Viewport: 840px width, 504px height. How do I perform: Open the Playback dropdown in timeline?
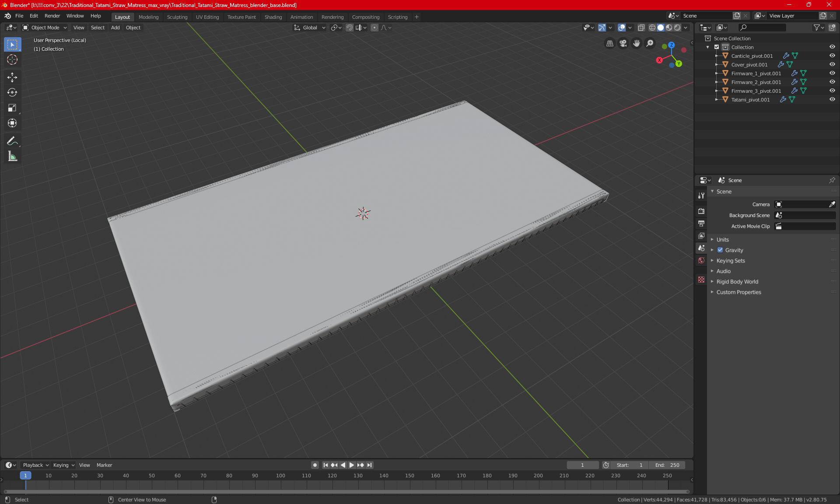point(35,465)
